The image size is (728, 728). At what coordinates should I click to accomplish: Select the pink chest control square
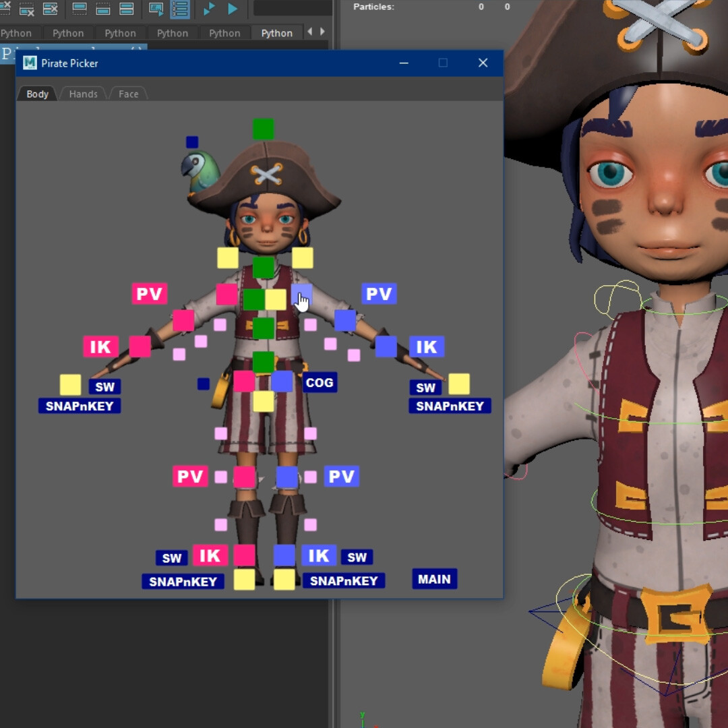point(227,295)
